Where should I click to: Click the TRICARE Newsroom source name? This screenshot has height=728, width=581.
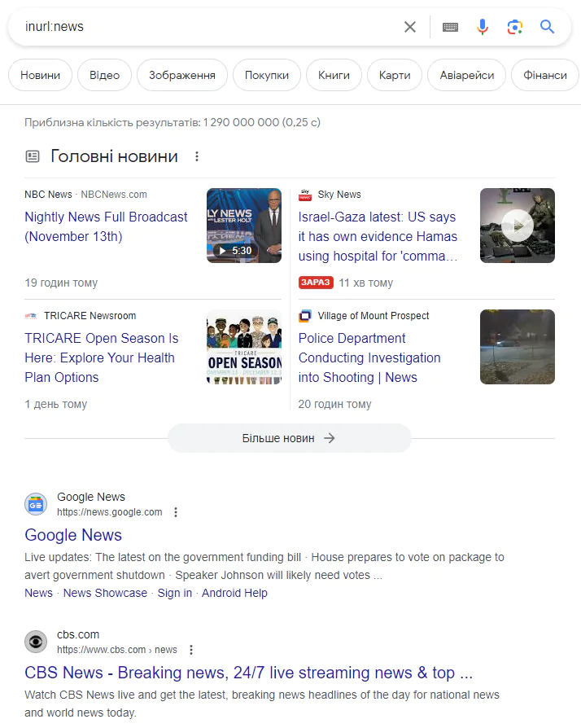click(90, 316)
